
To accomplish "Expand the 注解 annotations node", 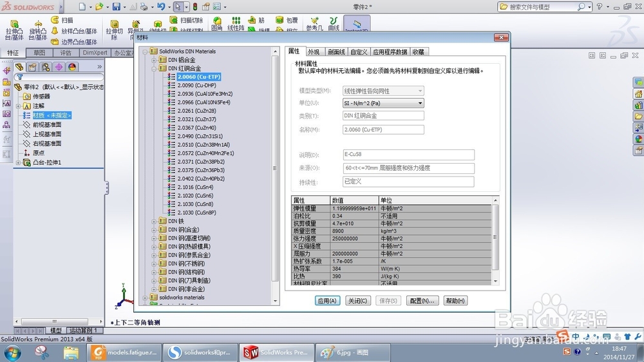I will [x=18, y=106].
